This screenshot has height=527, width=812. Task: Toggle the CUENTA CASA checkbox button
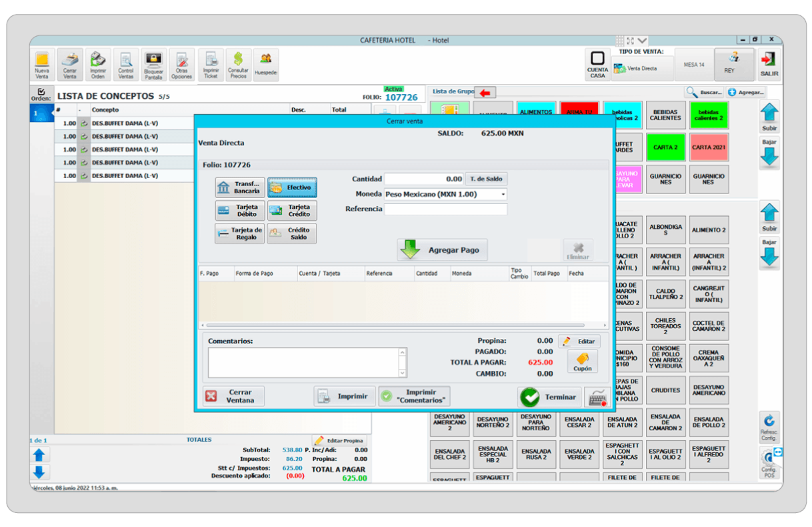[597, 65]
